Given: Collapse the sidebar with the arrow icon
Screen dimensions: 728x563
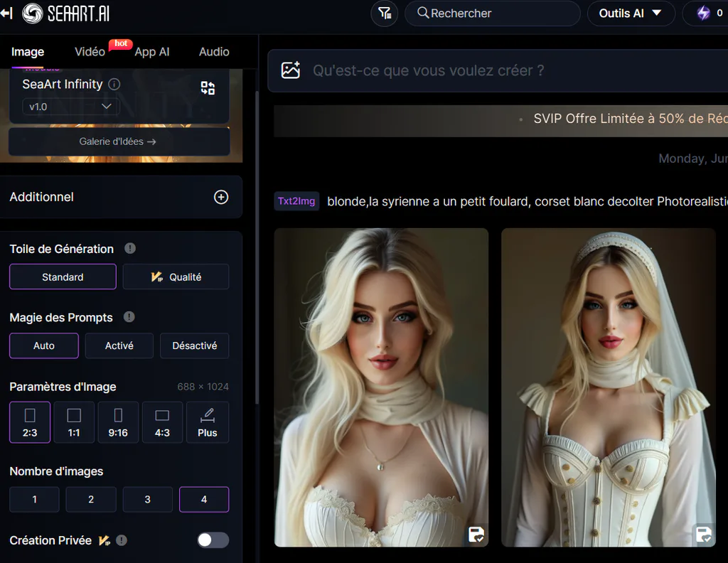Looking at the screenshot, I should tap(6, 14).
